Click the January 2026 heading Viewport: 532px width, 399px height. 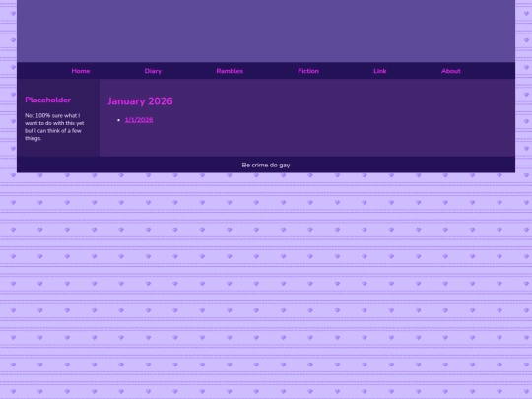pyautogui.click(x=140, y=101)
